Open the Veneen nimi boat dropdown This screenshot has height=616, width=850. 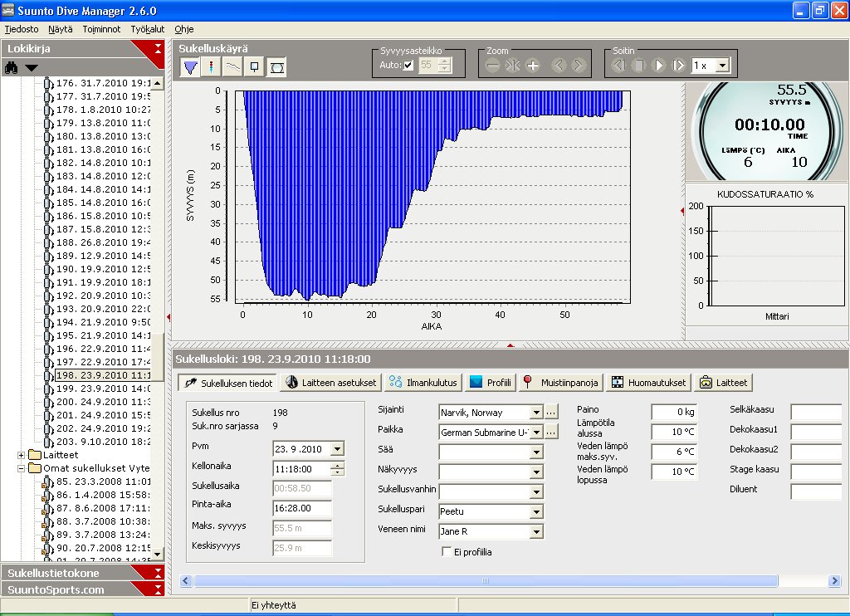coord(536,531)
